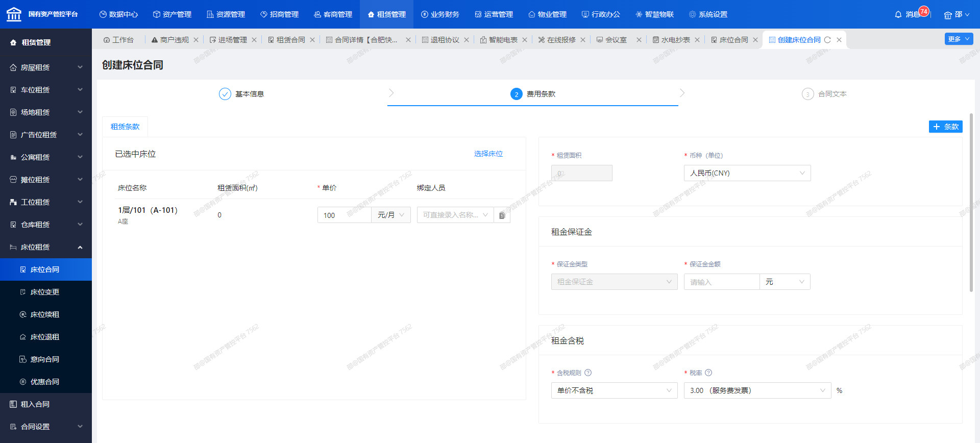980x443 pixels.
Task: Open the 3.00 (服务费发票) tax rate dropdown
Action: point(757,390)
